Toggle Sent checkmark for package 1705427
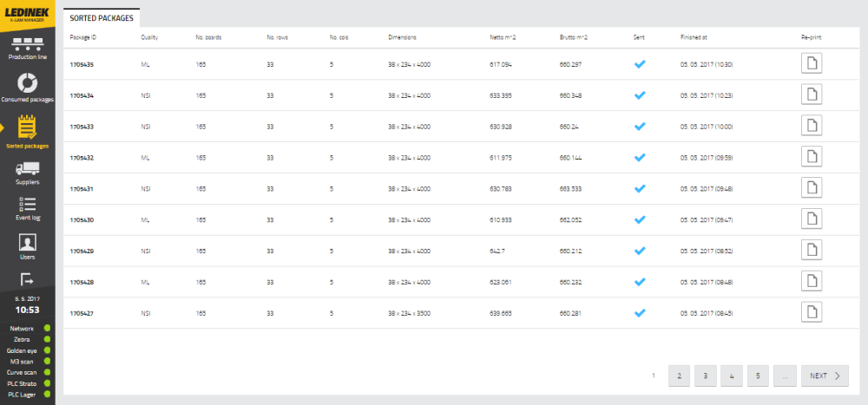 (x=640, y=312)
